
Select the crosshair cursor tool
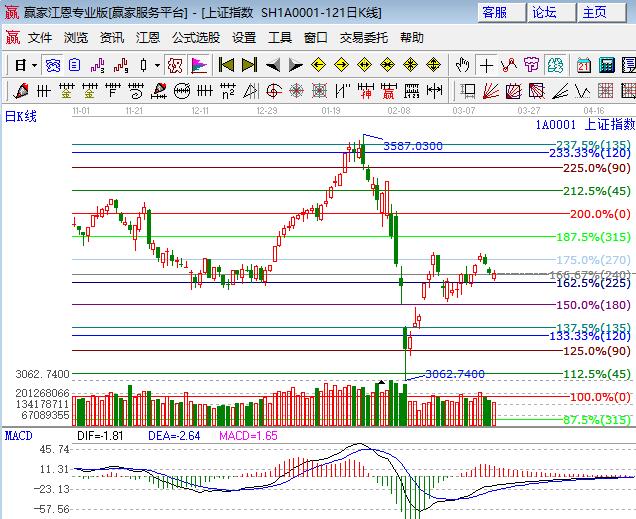486,65
